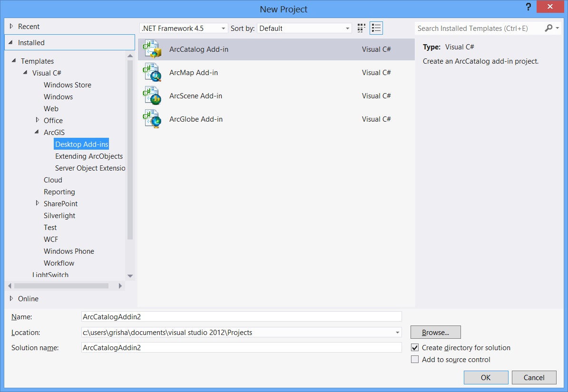Screen dimensions: 568x392
Task: Click tree vertical scrollbar down arrow
Action: pos(130,276)
